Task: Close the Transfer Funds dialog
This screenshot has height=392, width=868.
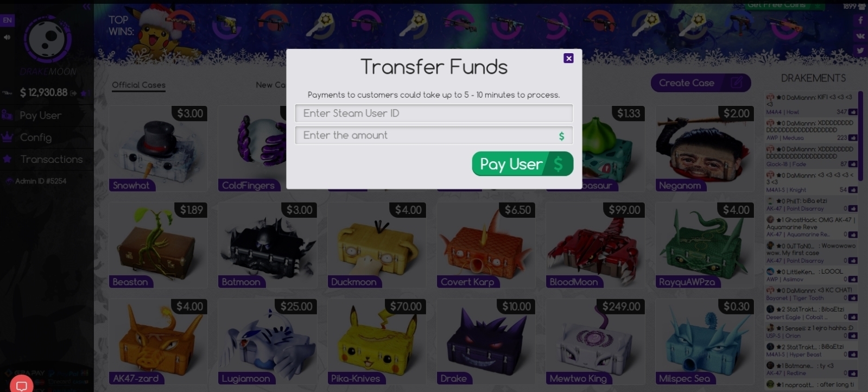Action: tap(568, 58)
